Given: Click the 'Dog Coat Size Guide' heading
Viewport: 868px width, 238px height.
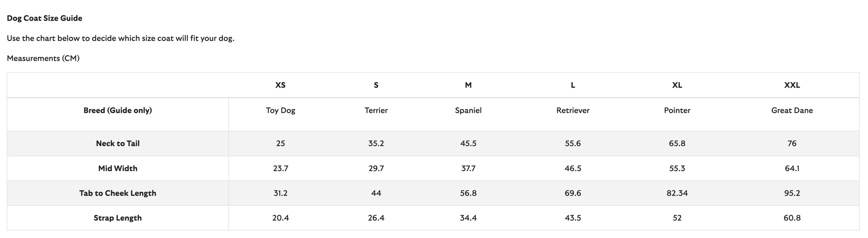Looking at the screenshot, I should (45, 18).
